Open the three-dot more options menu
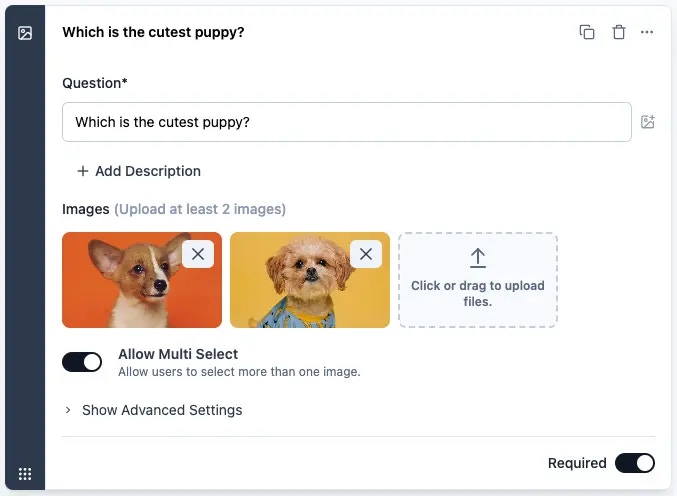Image resolution: width=677 pixels, height=496 pixels. [647, 32]
